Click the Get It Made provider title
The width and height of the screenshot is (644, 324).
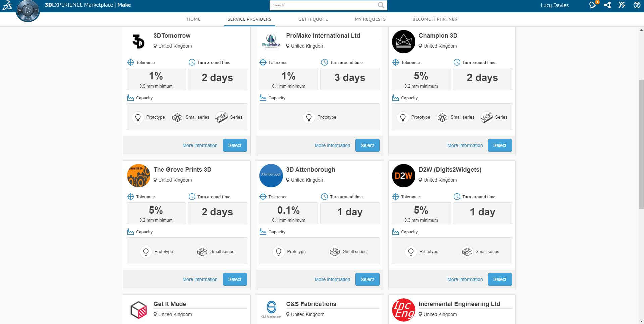pos(170,304)
